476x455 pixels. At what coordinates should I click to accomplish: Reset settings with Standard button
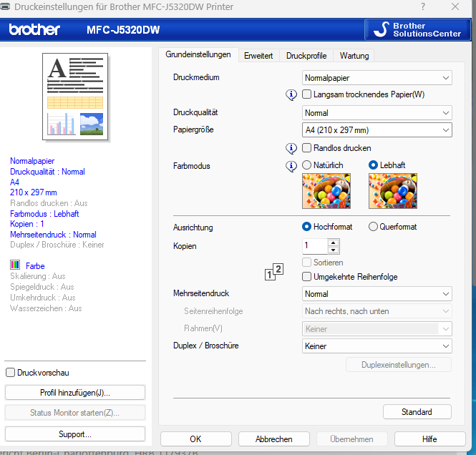[x=417, y=412]
